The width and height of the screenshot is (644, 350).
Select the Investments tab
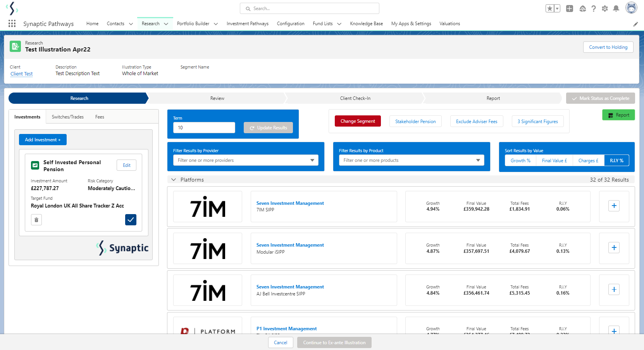pos(27,117)
